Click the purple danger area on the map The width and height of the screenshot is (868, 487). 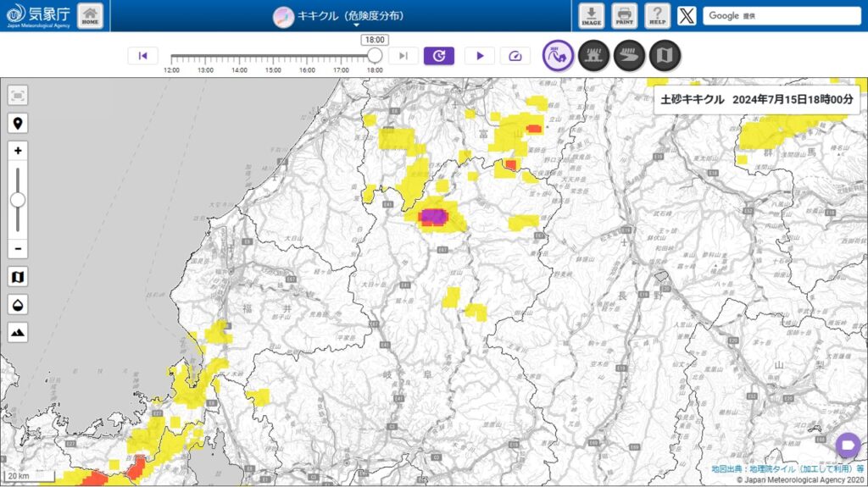click(x=432, y=217)
